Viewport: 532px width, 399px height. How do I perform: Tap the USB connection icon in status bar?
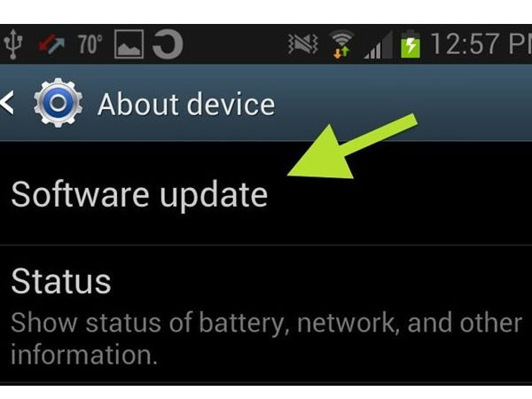tap(13, 44)
